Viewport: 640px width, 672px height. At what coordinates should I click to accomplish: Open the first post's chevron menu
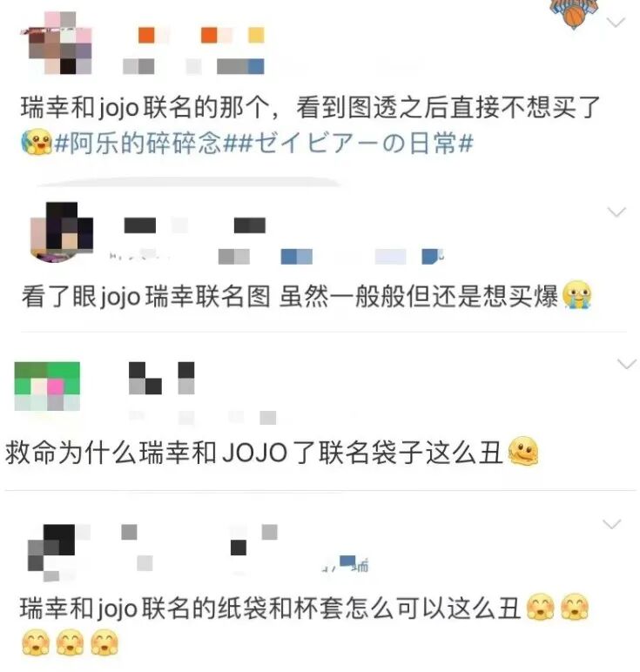pos(616,23)
